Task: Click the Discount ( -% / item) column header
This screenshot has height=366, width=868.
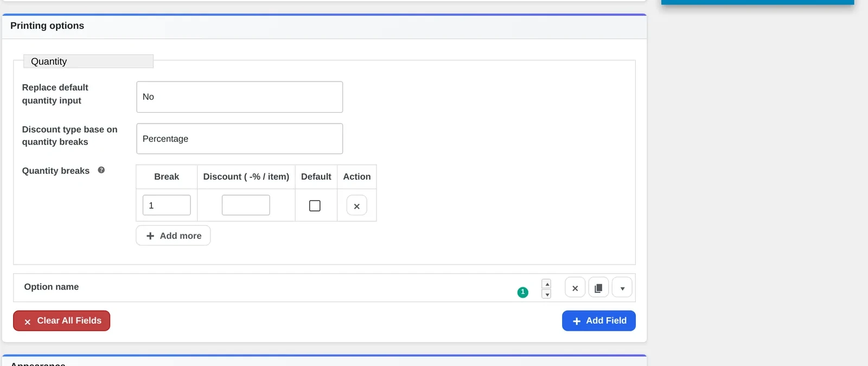Action: [246, 177]
